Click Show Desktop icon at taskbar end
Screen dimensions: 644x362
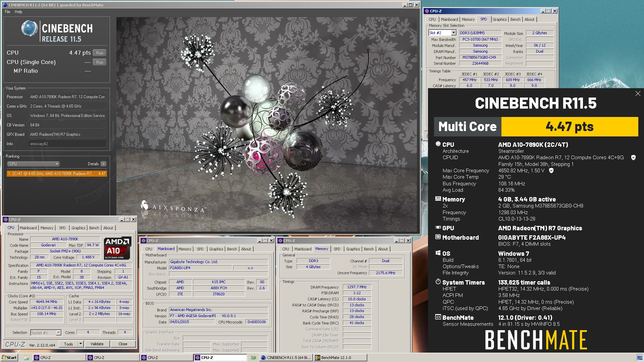coord(640,358)
